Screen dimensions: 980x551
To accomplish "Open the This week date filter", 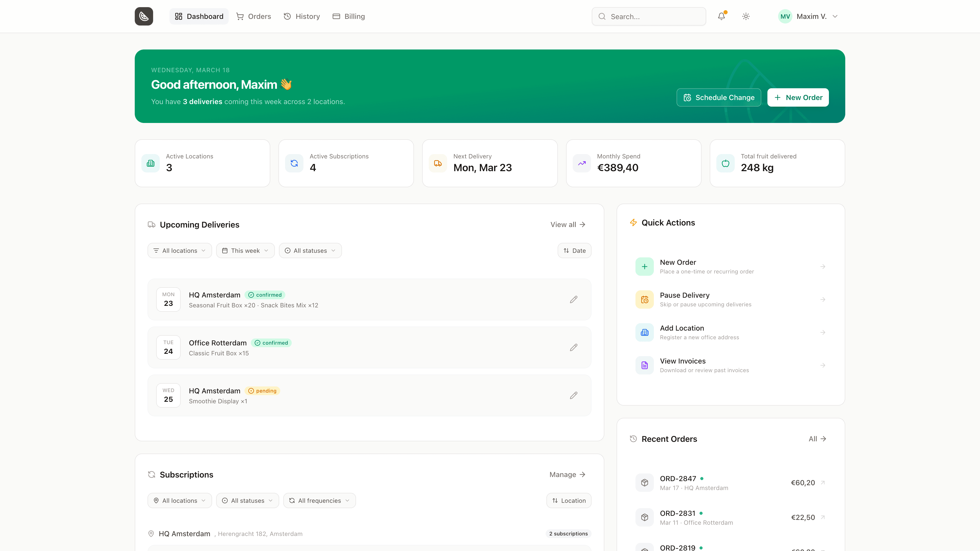I will (245, 251).
